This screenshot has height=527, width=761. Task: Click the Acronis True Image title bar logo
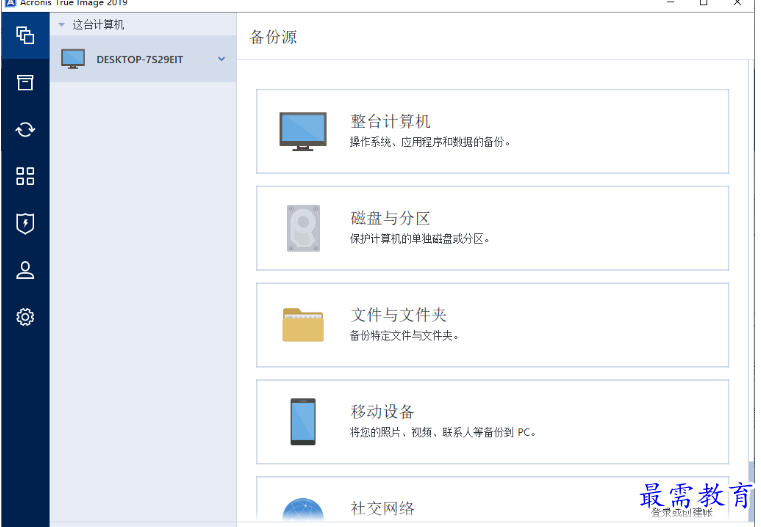tap(10, 3)
